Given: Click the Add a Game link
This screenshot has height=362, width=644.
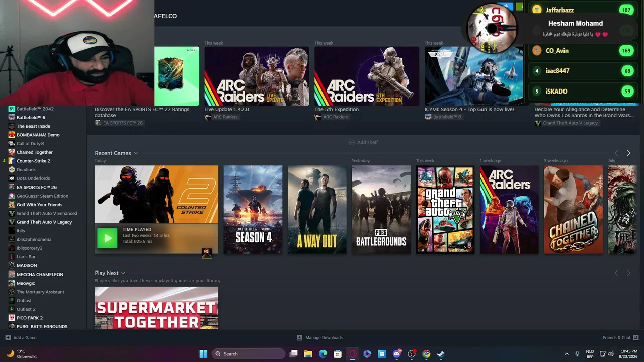Looking at the screenshot, I should tap(25, 338).
